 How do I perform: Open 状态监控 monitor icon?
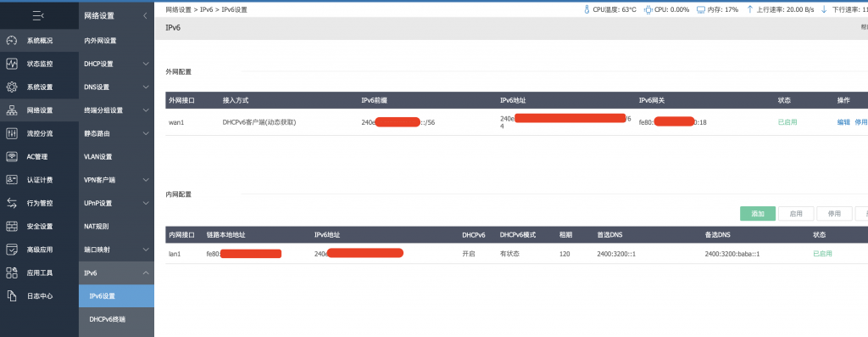[12, 64]
